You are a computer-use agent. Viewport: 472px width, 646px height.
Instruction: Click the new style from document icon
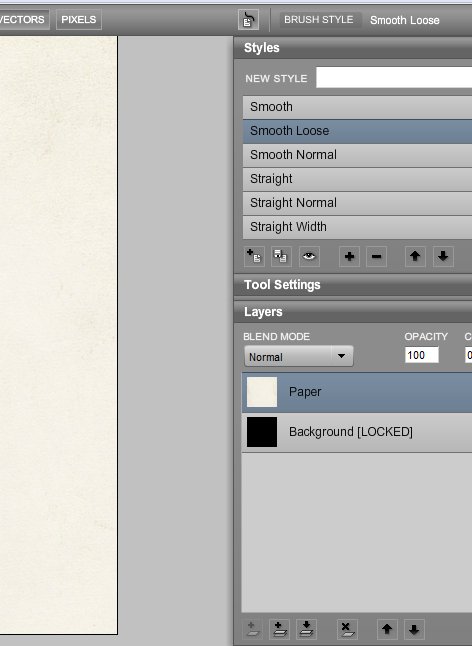254,256
